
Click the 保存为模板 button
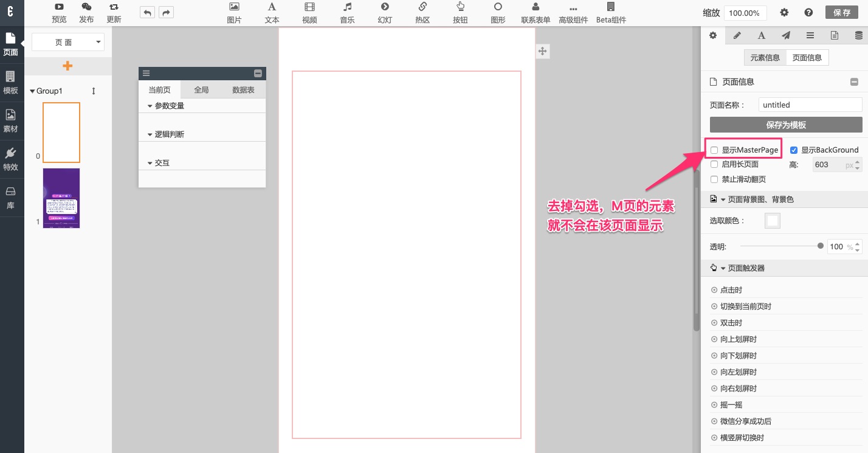786,125
